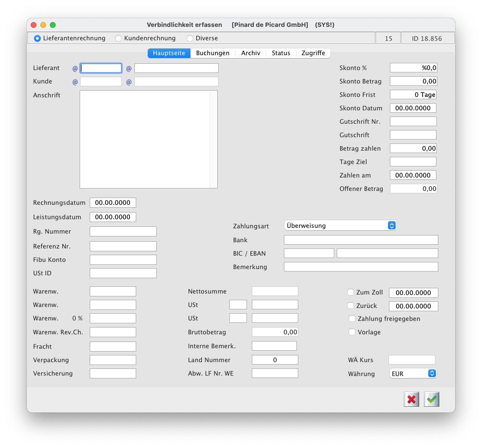Click first @ lookup icon beside Lieferant
Screen dimensions: 482x448
(x=75, y=69)
